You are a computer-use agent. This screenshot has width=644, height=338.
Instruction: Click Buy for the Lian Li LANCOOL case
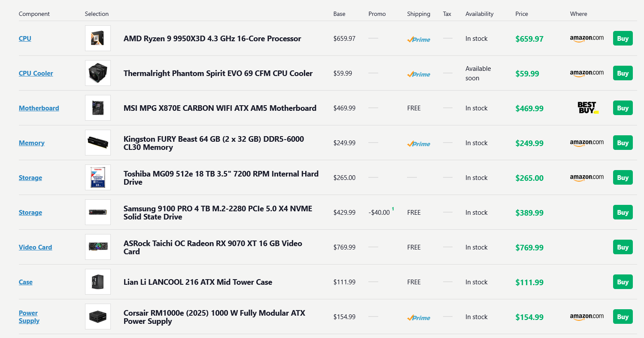click(623, 282)
